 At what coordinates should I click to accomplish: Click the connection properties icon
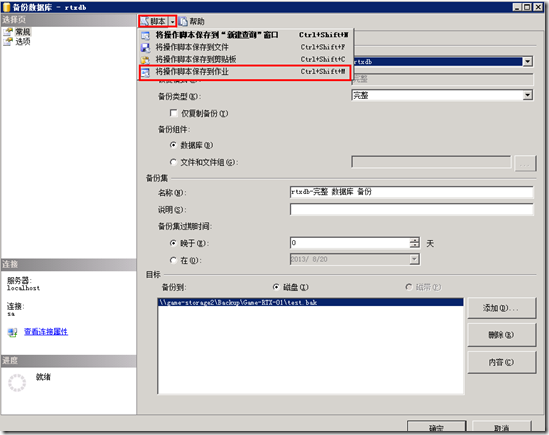[13, 332]
